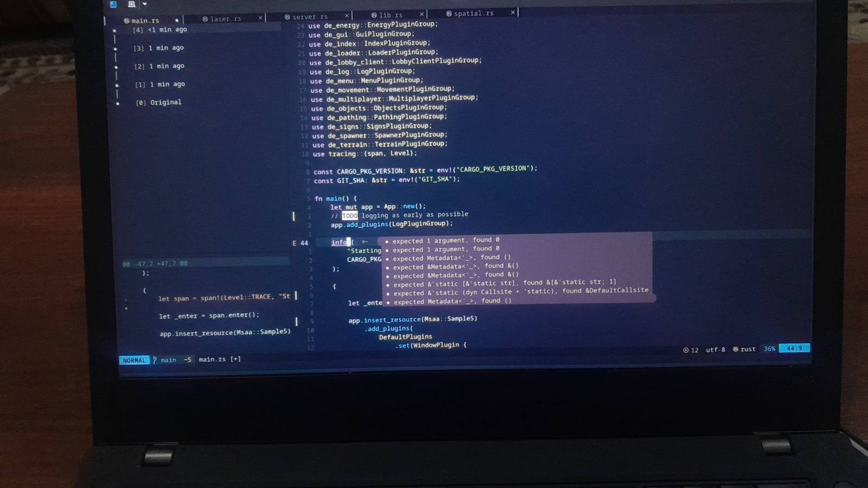Image resolution: width=868 pixels, height=488 pixels.
Task: Close the spatial.rs tab
Action: 513,12
